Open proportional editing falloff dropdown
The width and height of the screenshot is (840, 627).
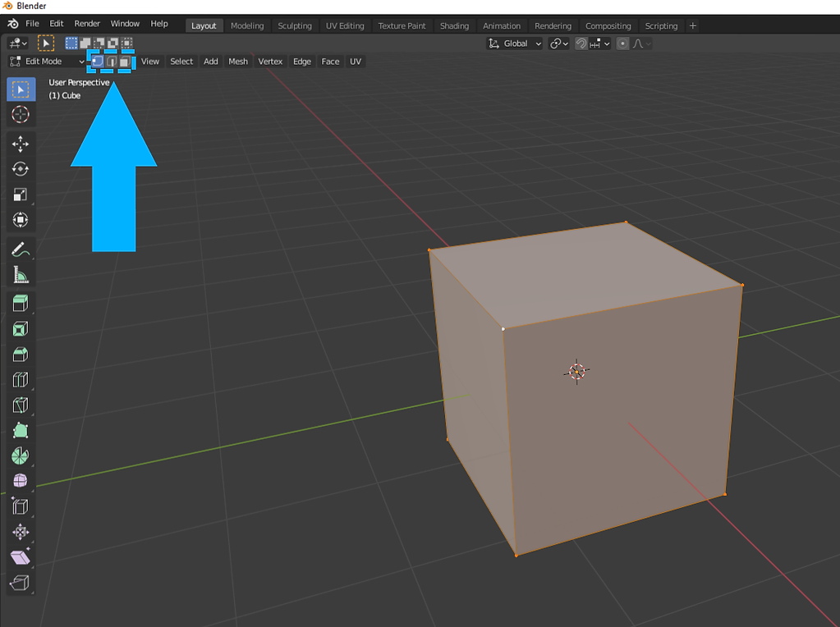(641, 43)
